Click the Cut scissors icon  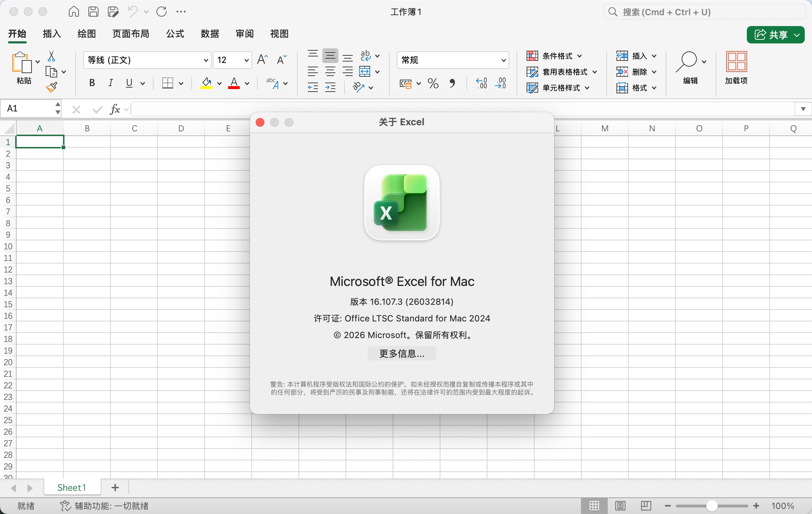tap(51, 56)
